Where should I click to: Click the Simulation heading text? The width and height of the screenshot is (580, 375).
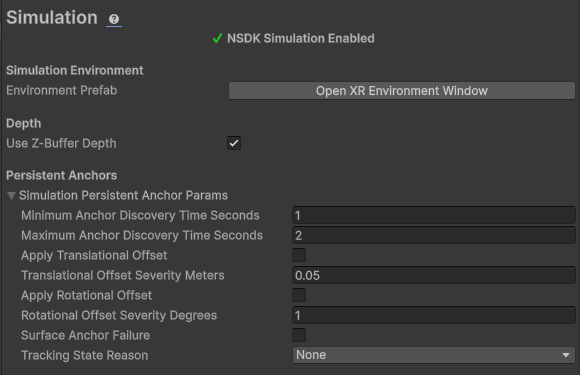(52, 18)
